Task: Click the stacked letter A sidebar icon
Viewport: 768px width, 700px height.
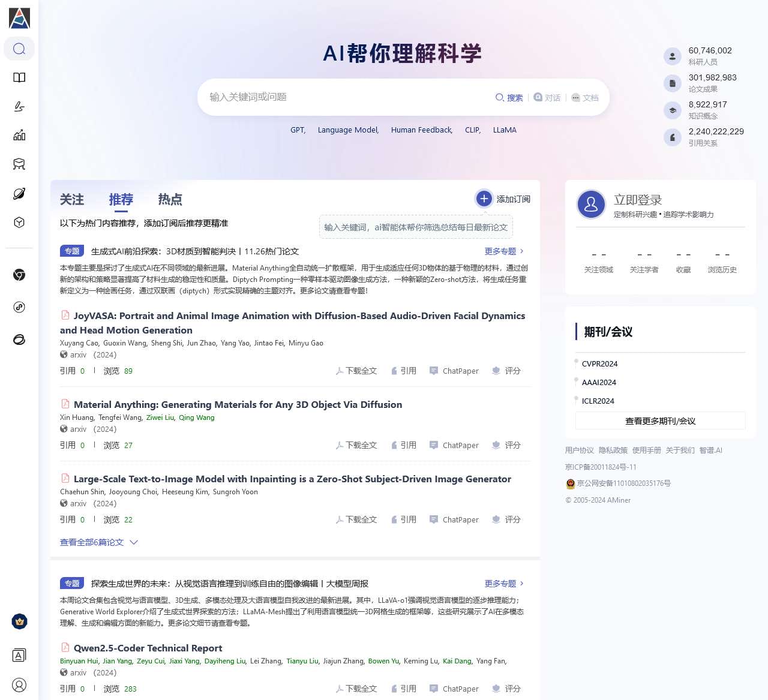Action: coord(19,656)
